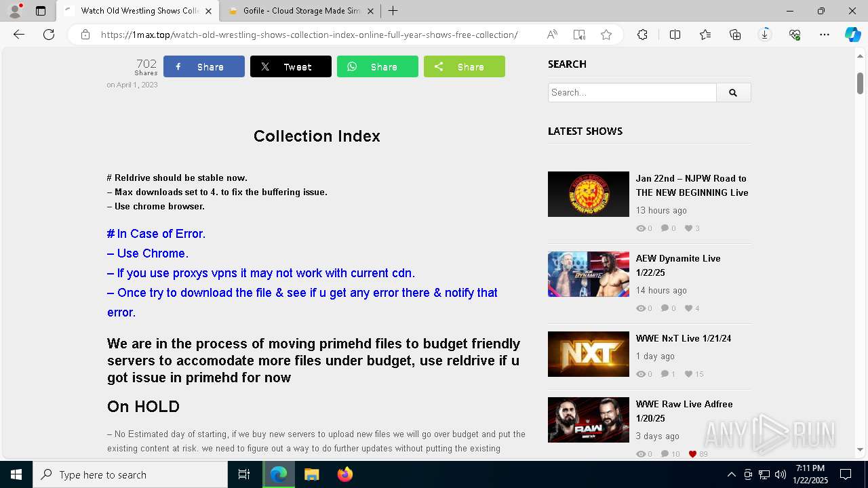Open Task View on taskbar

(x=244, y=474)
